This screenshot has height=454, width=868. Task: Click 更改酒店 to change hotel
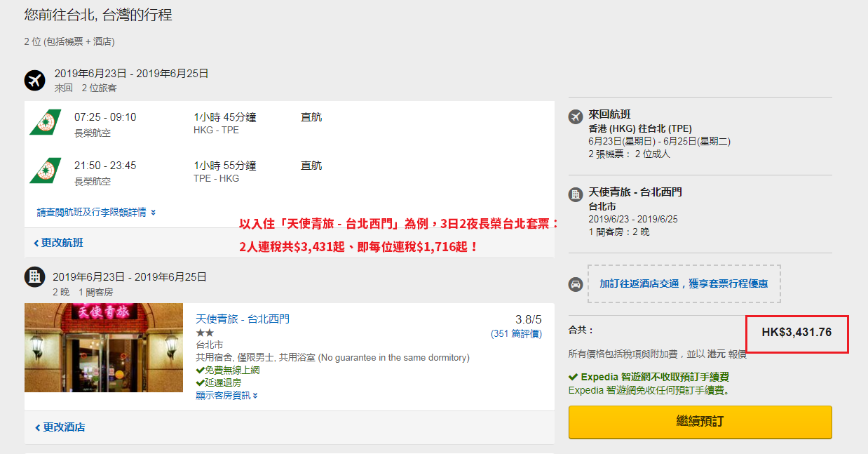click(x=60, y=427)
